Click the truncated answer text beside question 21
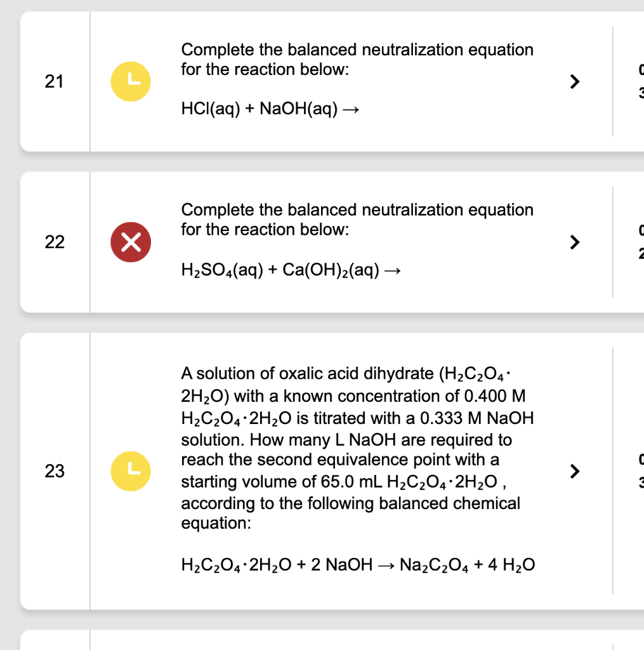Screen dimensions: 644x650 (x=640, y=81)
